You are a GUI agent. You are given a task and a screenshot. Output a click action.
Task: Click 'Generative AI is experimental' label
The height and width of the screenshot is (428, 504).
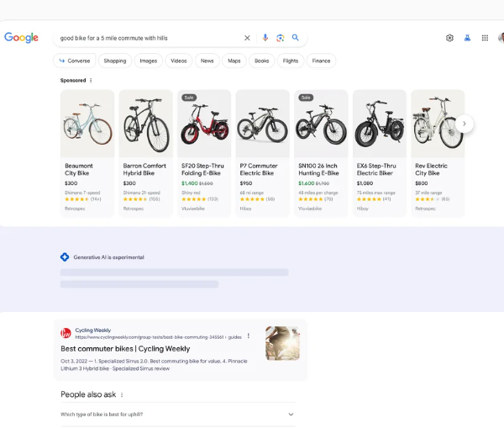109,257
